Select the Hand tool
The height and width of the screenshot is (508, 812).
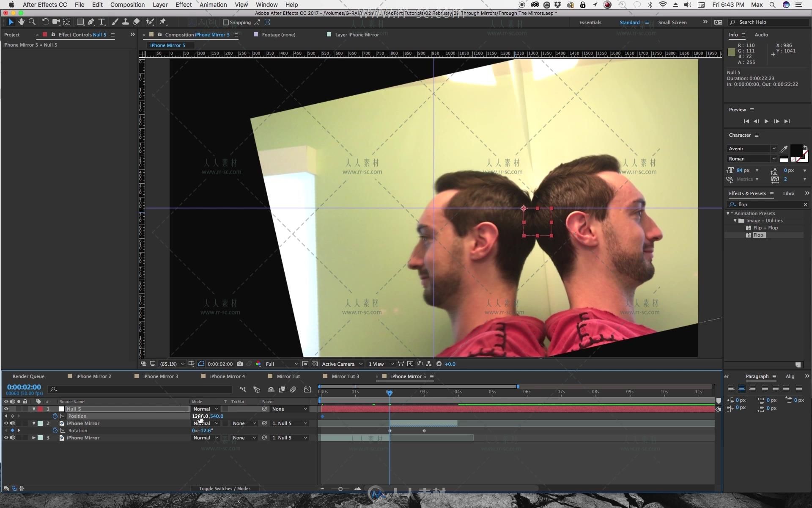21,22
